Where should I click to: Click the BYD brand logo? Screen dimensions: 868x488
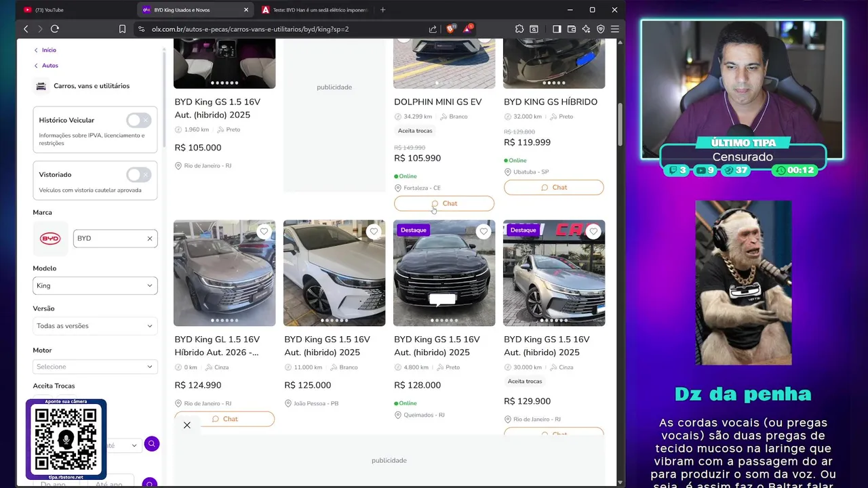coord(50,239)
